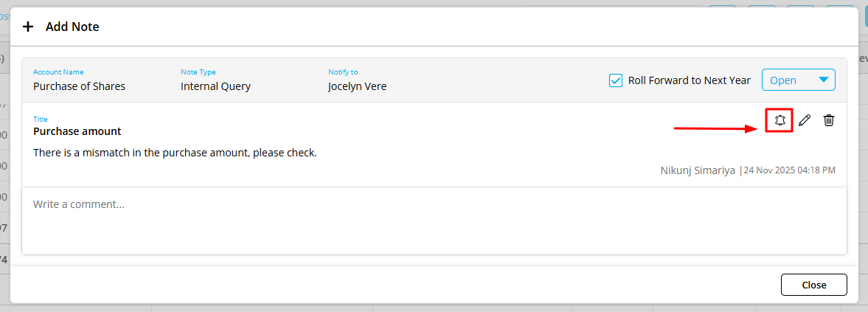Click the Add Note dialog heading

coord(72,27)
